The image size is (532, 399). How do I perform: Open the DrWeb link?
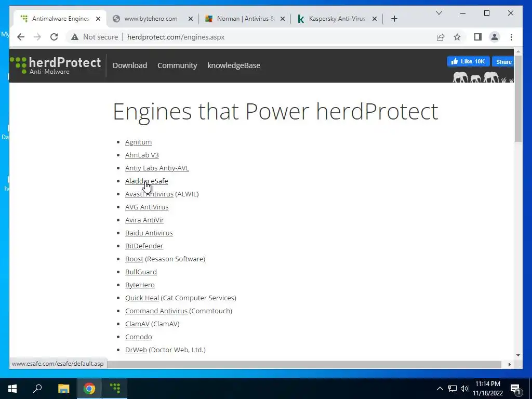click(x=136, y=350)
